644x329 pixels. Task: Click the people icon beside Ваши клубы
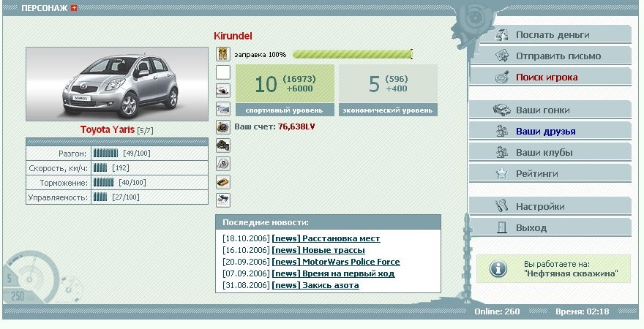[x=501, y=152]
